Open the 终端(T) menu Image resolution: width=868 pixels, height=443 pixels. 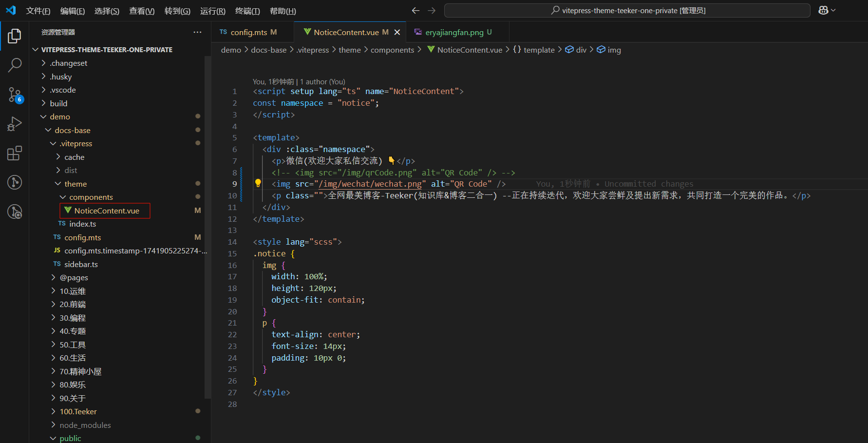point(247,11)
